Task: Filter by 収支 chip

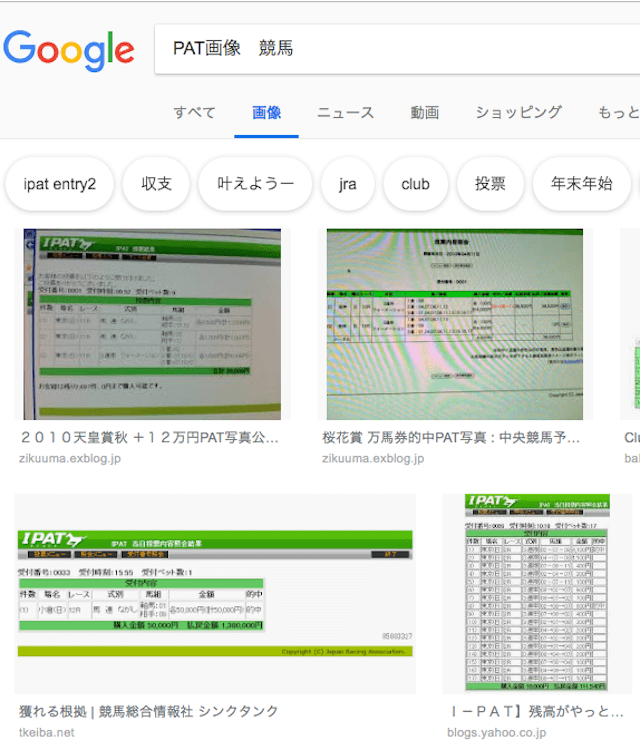Action: tap(156, 184)
